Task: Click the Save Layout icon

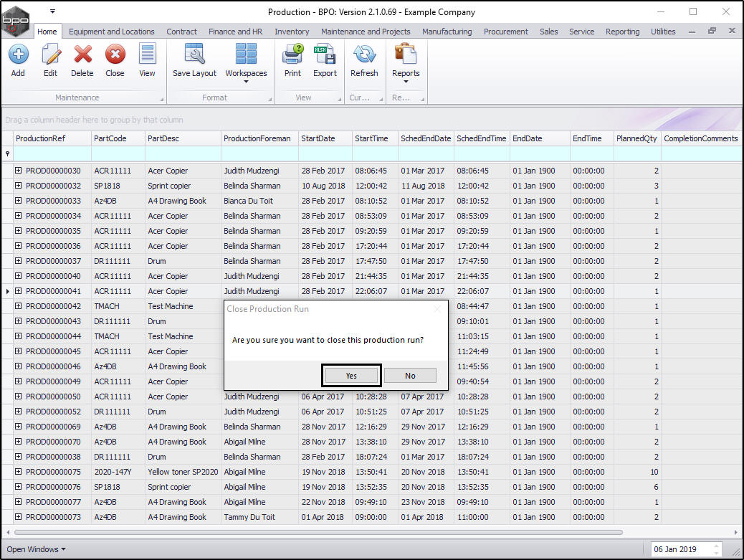Action: (194, 60)
